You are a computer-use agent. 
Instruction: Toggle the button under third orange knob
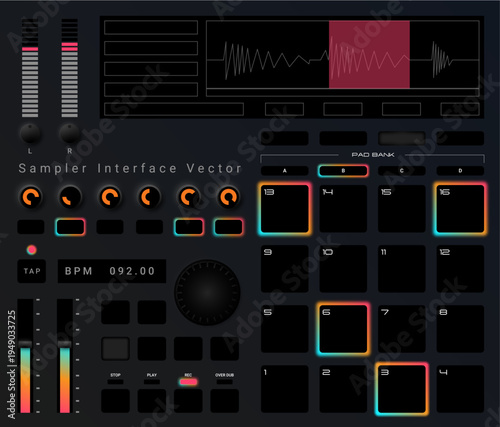(x=110, y=227)
